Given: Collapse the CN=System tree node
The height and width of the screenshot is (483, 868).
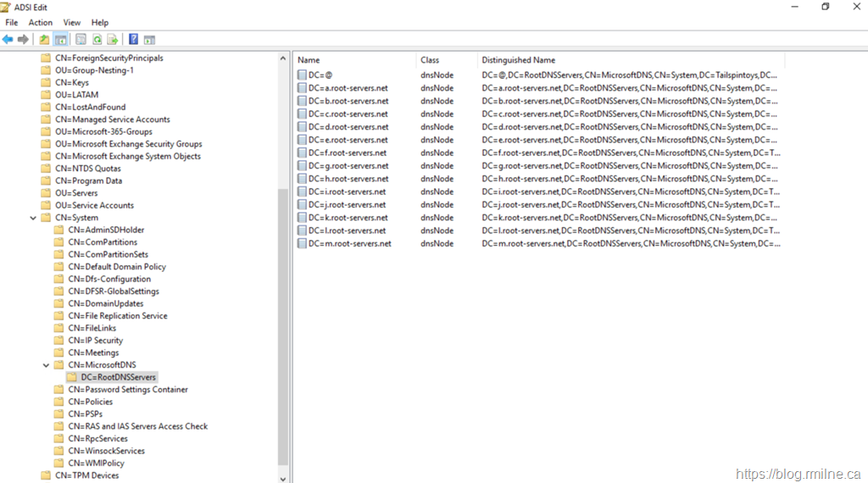Looking at the screenshot, I should 33,218.
